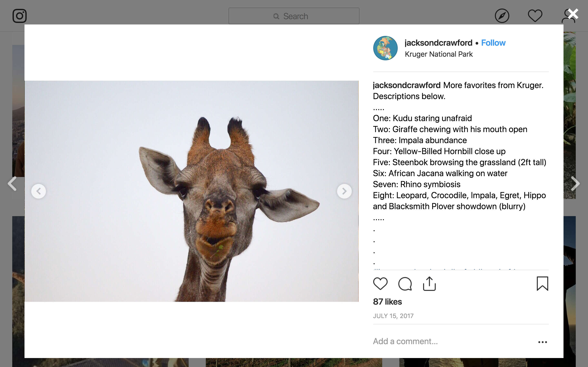The image size is (588, 367).
Task: Share the post using the share icon
Action: coord(429,283)
